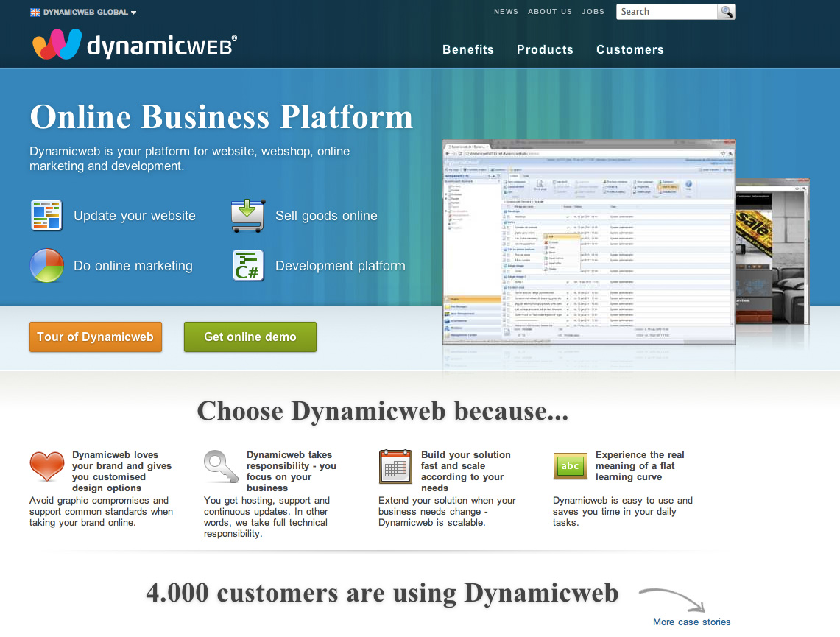
Task: Click the Extend your solution paragraph
Action: [447, 512]
